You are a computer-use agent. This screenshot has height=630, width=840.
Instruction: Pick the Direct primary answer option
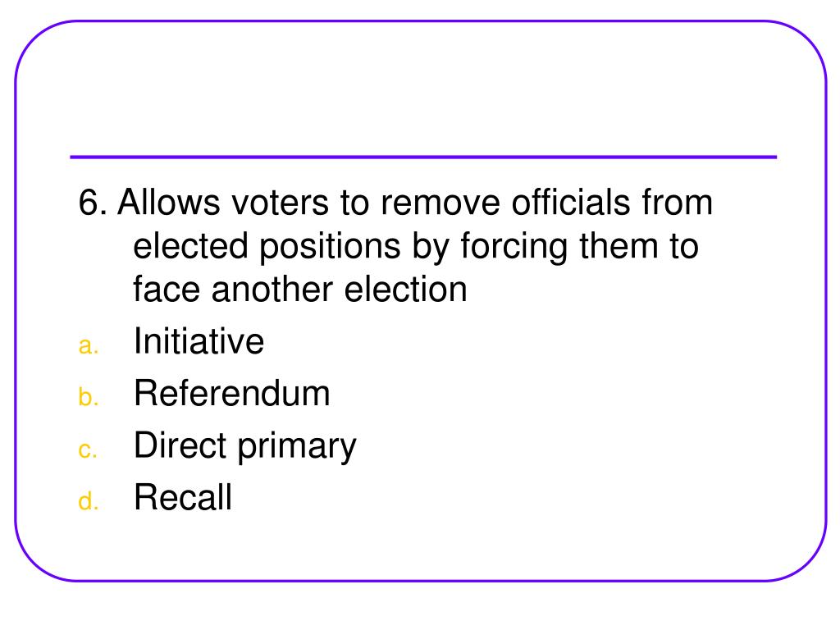click(244, 447)
